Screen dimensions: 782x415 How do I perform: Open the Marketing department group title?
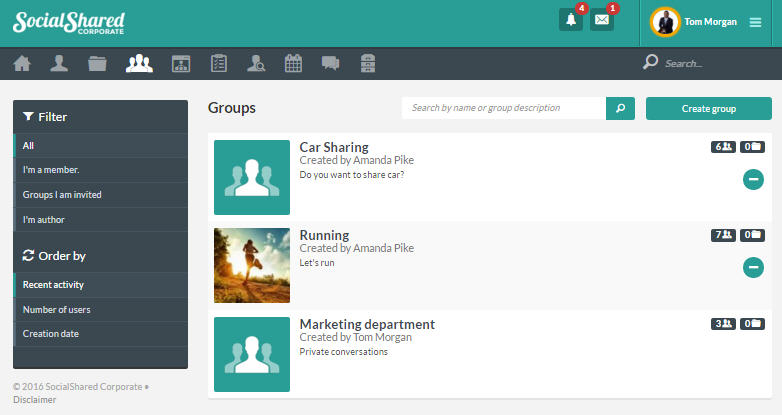[x=367, y=324]
